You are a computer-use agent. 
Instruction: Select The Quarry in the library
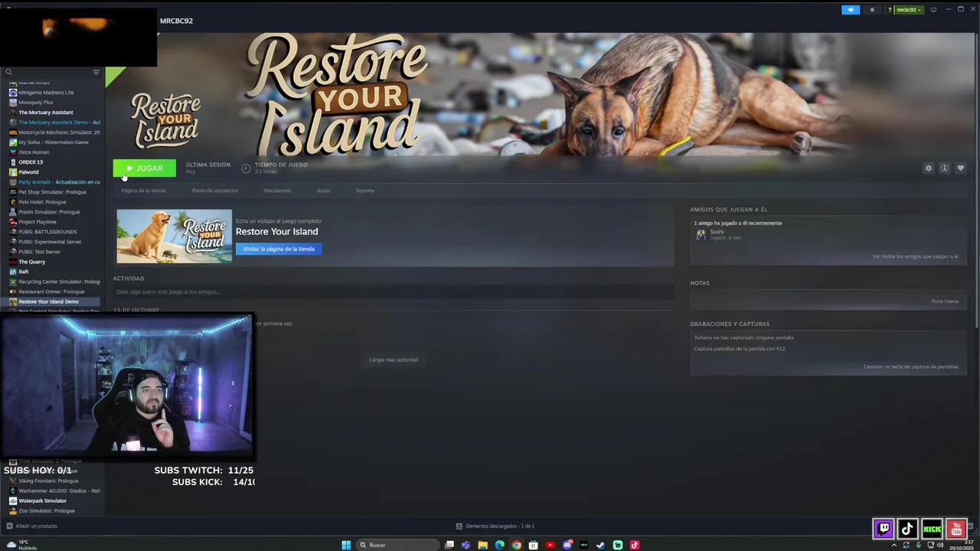pos(31,262)
